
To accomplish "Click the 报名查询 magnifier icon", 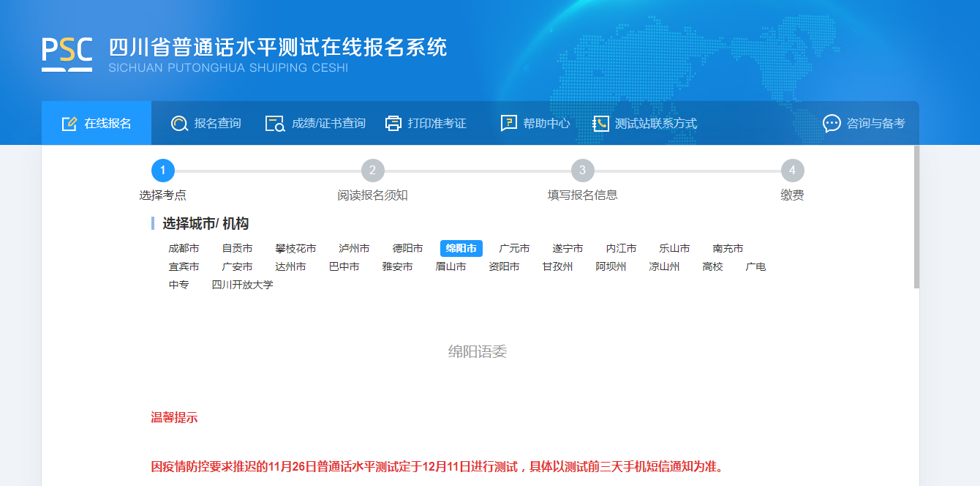I will [179, 124].
